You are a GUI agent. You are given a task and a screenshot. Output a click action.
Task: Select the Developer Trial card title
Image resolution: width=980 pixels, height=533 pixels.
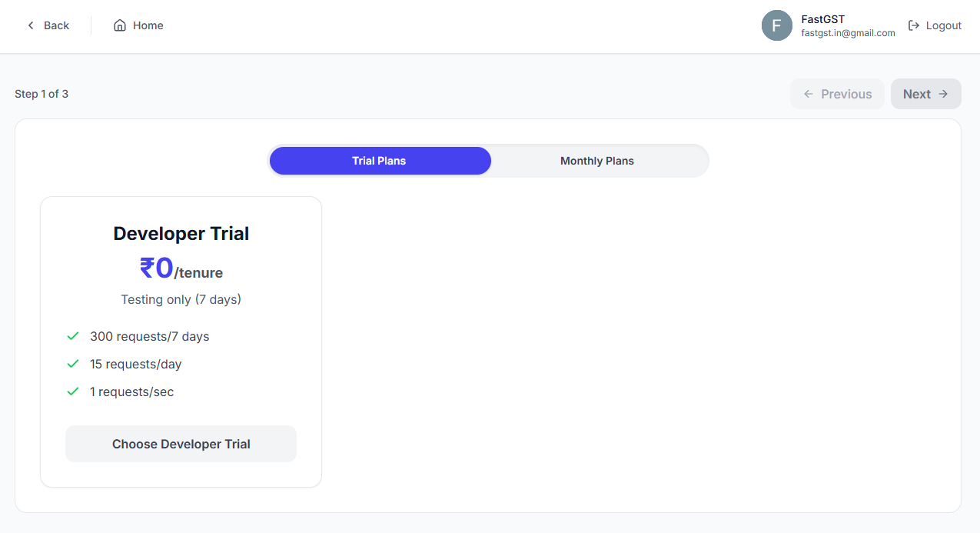coord(181,234)
